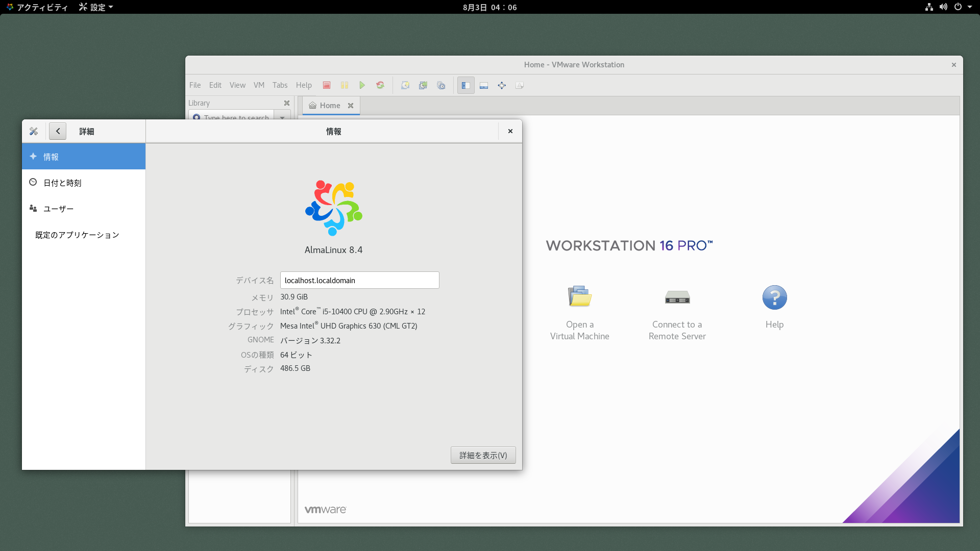980x551 pixels.
Task: Select 情報 in the Settings sidebar
Action: coord(84,157)
